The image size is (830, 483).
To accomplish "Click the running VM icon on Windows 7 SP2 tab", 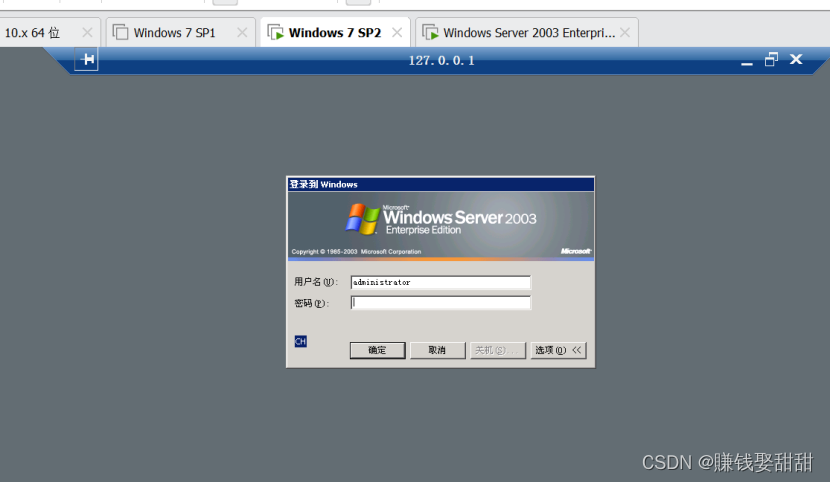I will coord(275,33).
